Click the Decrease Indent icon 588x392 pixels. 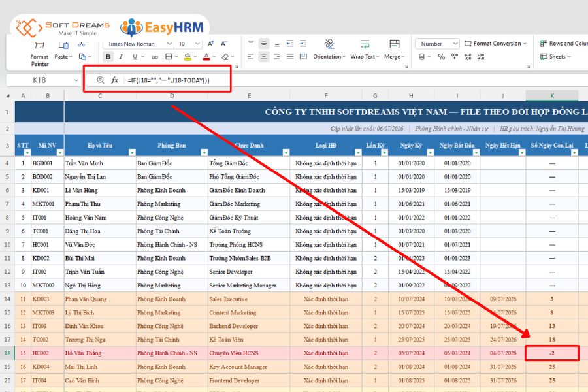point(290,44)
